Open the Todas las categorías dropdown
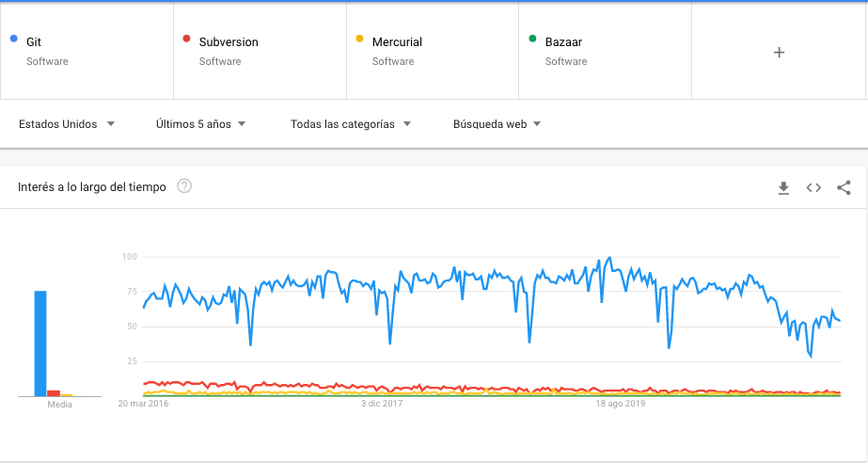The image size is (868, 463). 351,124
